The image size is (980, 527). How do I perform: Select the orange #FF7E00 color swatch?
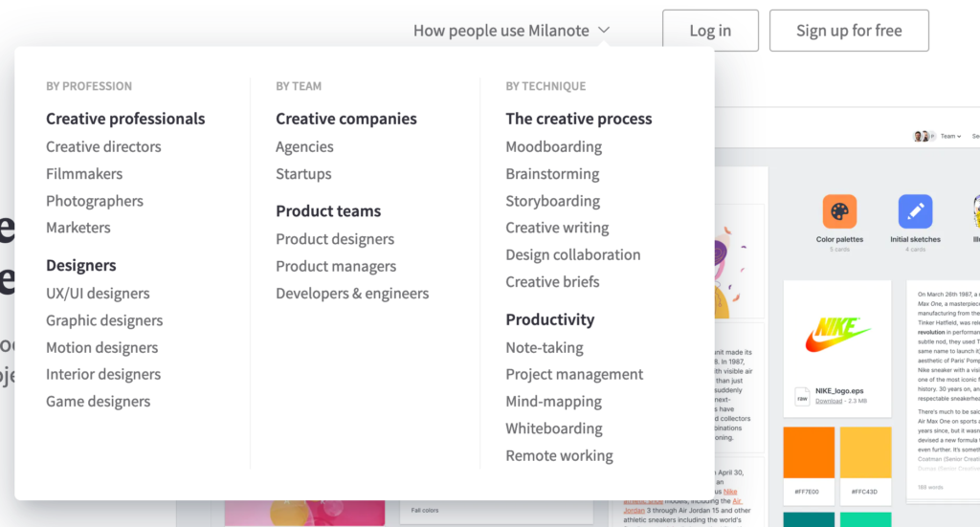pyautogui.click(x=809, y=452)
